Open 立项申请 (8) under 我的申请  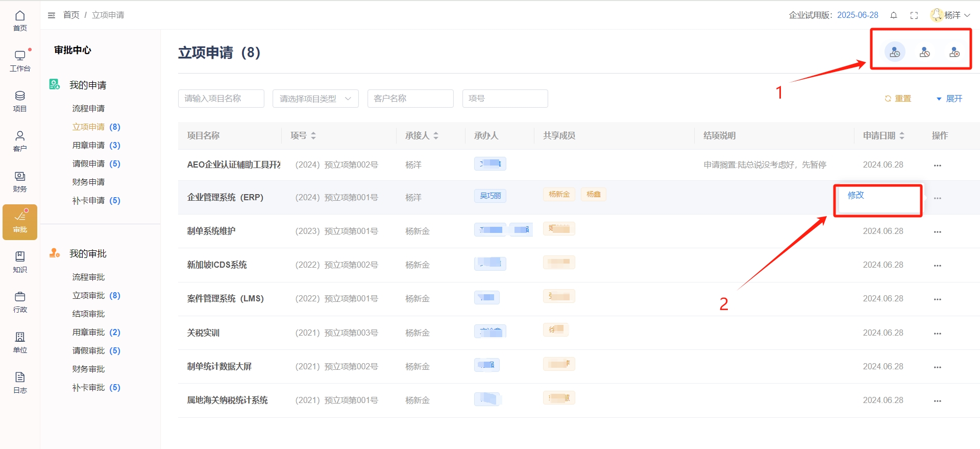coord(96,127)
